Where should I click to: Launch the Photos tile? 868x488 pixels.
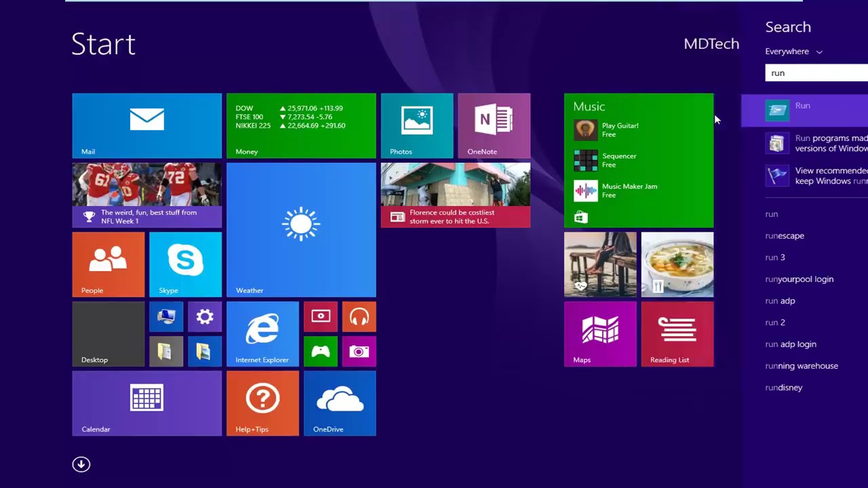(417, 125)
